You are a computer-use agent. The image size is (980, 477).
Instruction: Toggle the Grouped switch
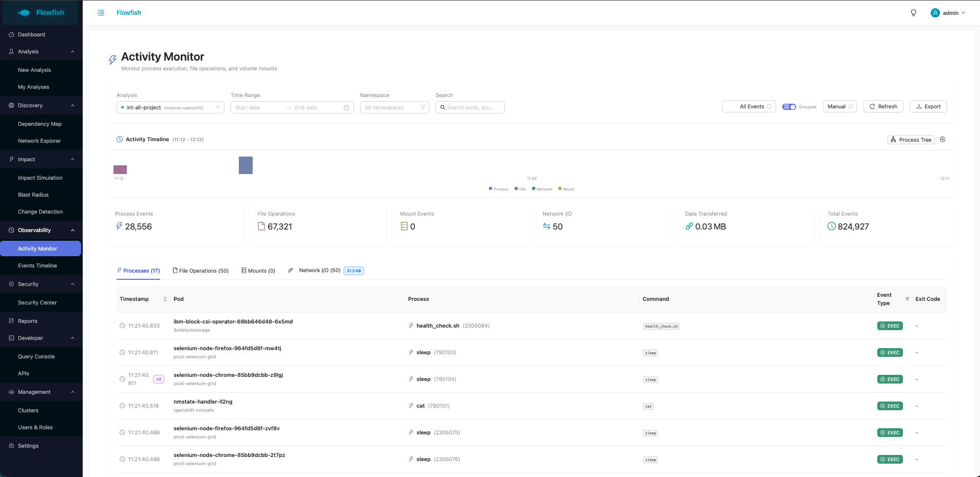click(x=789, y=107)
